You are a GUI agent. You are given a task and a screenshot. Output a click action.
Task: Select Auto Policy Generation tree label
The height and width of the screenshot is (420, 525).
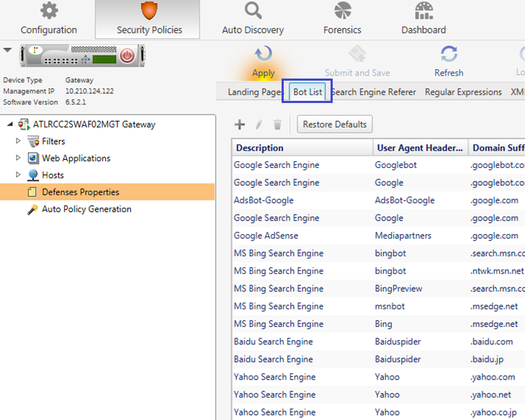pyautogui.click(x=86, y=209)
